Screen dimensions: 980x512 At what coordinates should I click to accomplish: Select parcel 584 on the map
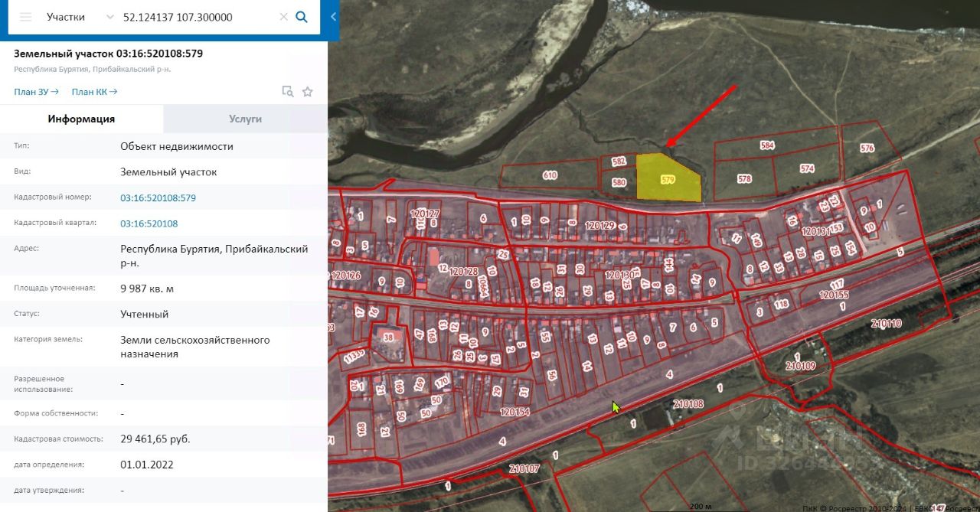click(x=767, y=145)
